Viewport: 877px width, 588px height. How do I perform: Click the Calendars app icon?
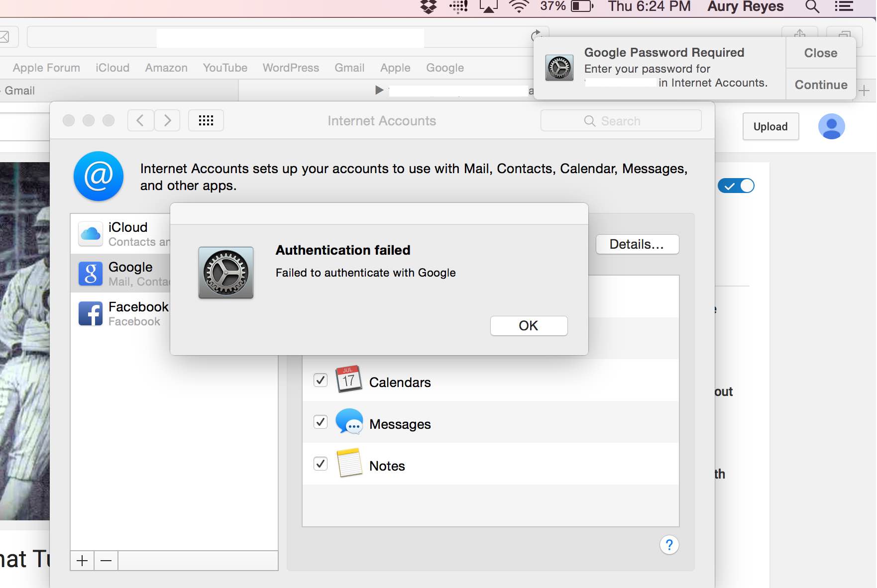[348, 380]
